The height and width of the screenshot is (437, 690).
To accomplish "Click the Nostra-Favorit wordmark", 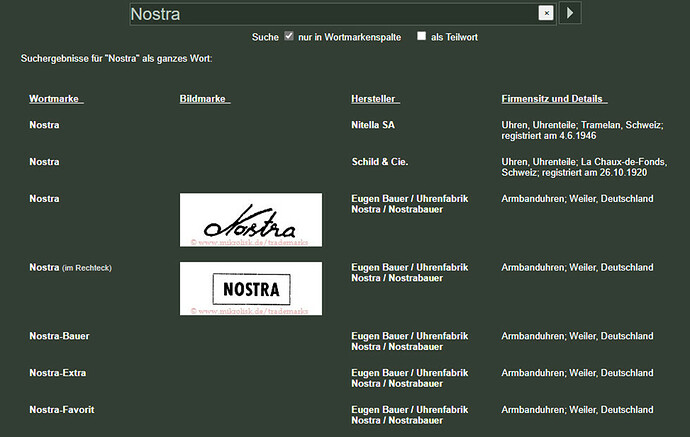I will (62, 410).
